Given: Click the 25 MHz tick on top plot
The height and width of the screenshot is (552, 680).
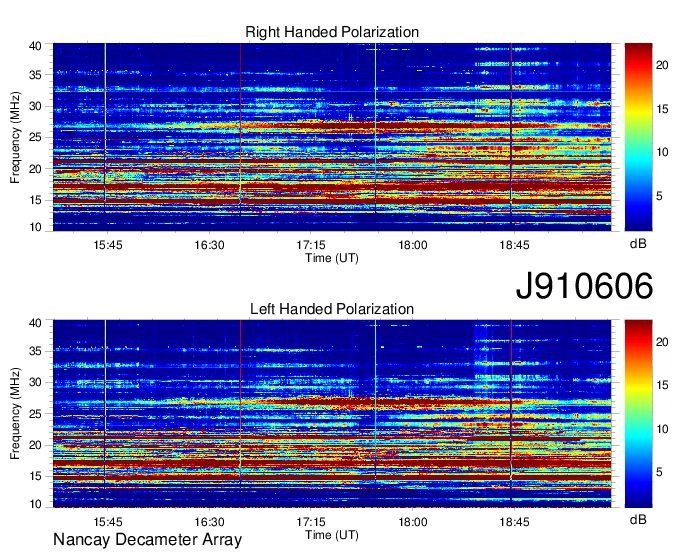Looking at the screenshot, I should pos(36,137).
